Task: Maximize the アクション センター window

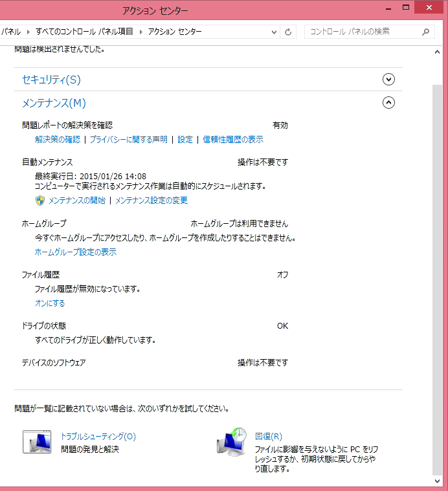Action: coord(406,8)
